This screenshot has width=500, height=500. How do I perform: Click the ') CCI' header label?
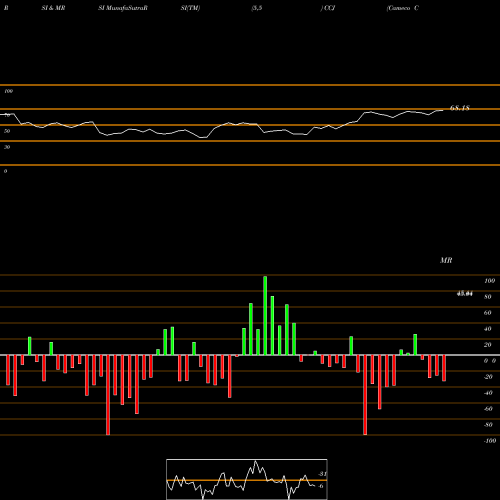point(328,8)
